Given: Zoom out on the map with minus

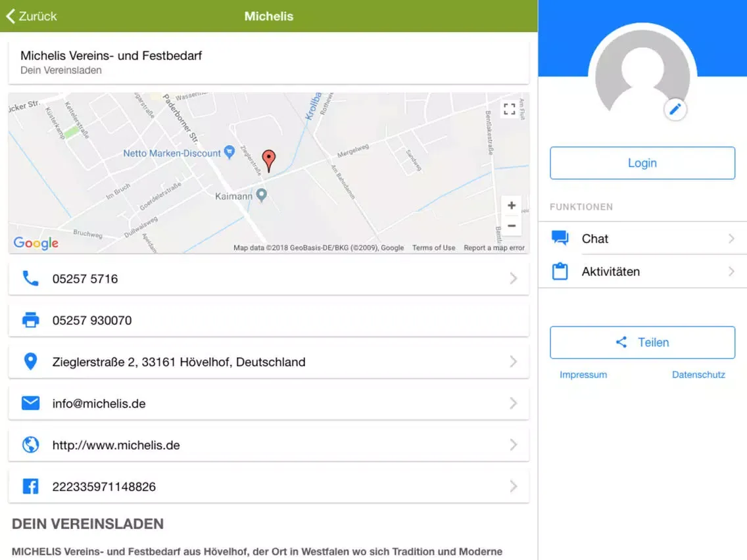Looking at the screenshot, I should pyautogui.click(x=511, y=225).
